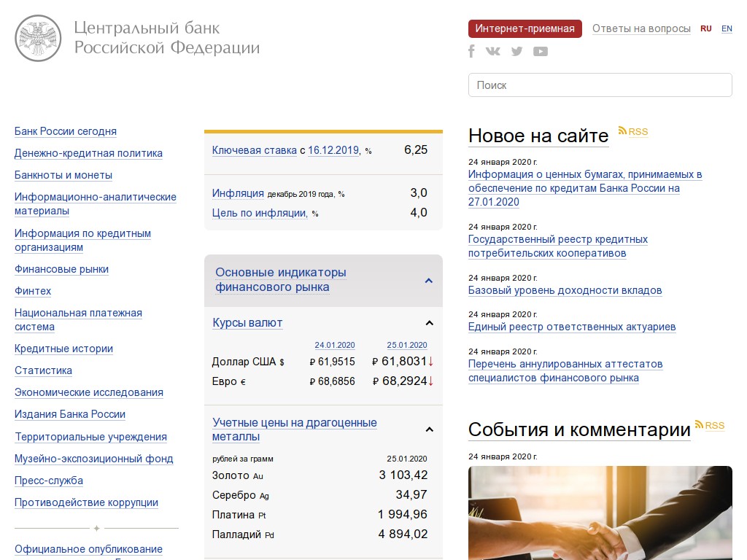Click the key rate value 6,25

[416, 150]
